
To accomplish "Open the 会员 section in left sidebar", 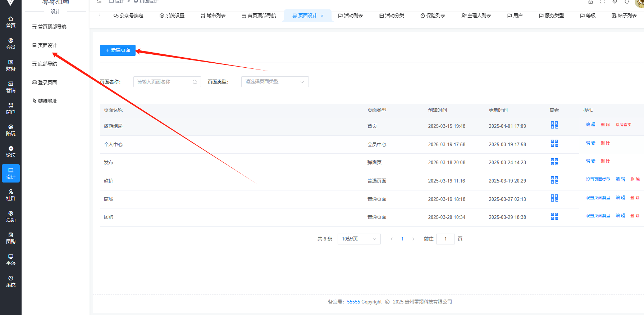I will pyautogui.click(x=11, y=44).
